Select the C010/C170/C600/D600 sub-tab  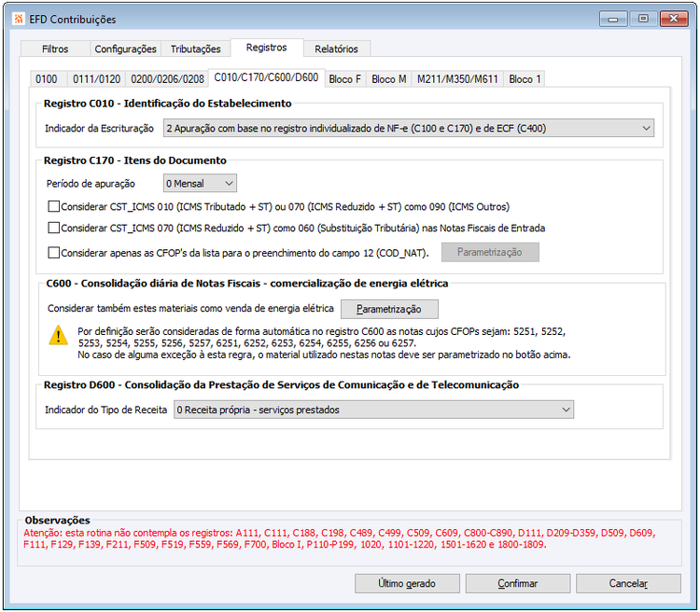pos(266,77)
